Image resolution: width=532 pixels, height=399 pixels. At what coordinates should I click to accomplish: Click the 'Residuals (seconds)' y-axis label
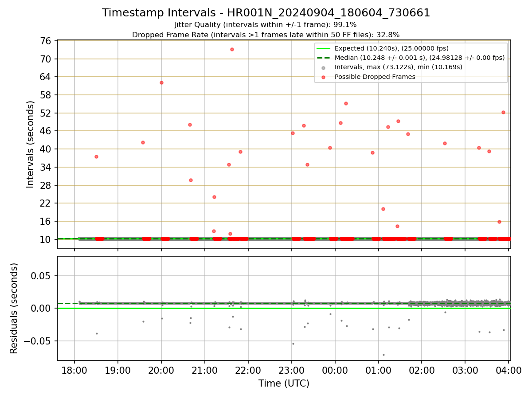[x=14, y=308]
